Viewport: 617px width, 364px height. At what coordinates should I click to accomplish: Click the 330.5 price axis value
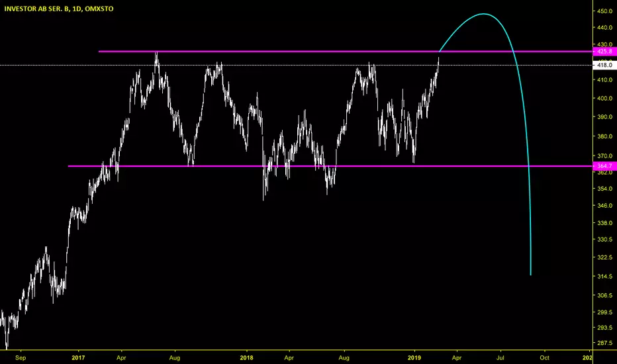(605, 240)
